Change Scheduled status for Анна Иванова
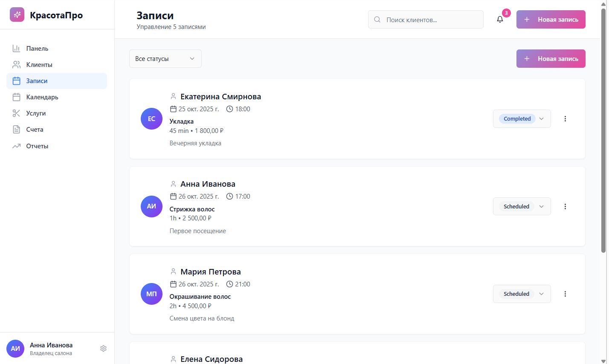The width and height of the screenshot is (609, 364). (x=522, y=206)
